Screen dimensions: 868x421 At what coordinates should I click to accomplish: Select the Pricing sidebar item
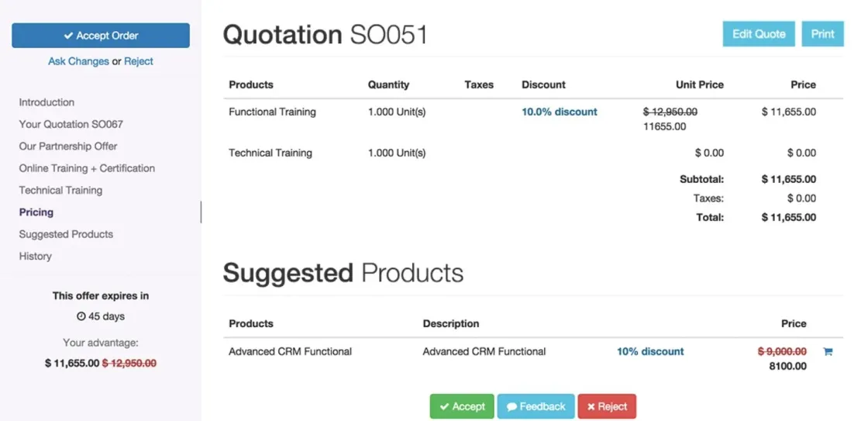(36, 212)
